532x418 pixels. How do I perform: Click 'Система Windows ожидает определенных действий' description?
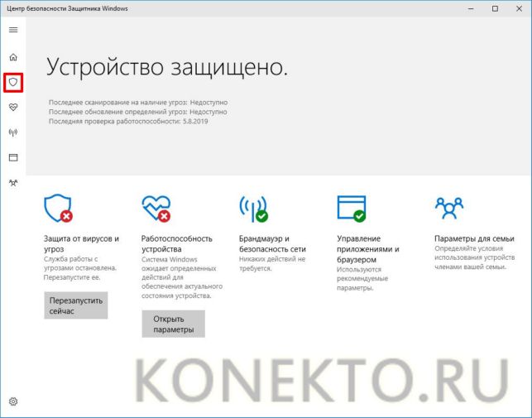tap(182, 278)
